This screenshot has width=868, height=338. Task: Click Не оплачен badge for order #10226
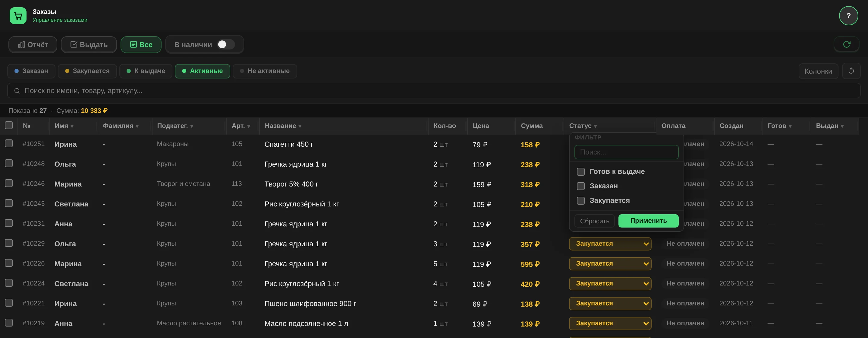685,263
